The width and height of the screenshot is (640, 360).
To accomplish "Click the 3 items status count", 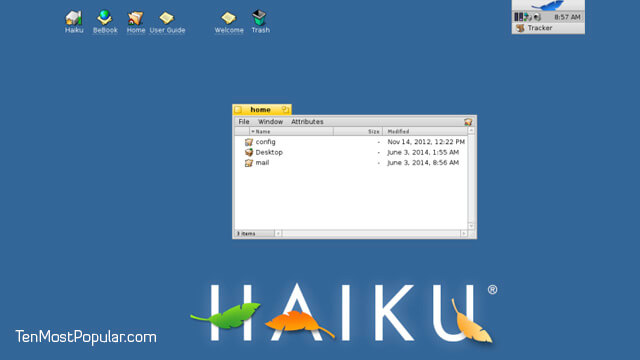I will (x=246, y=233).
